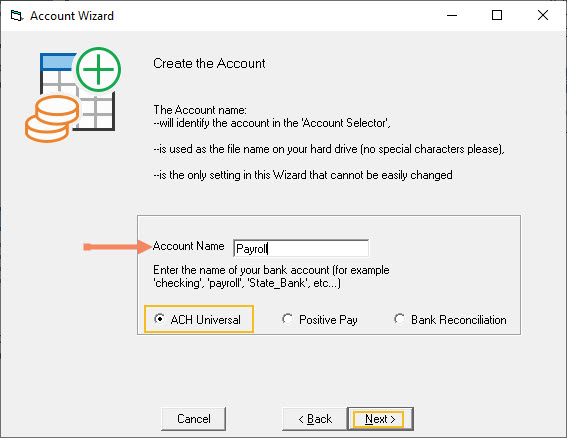This screenshot has height=438, width=567.
Task: Click the orange coins stack icon
Action: tap(52, 119)
